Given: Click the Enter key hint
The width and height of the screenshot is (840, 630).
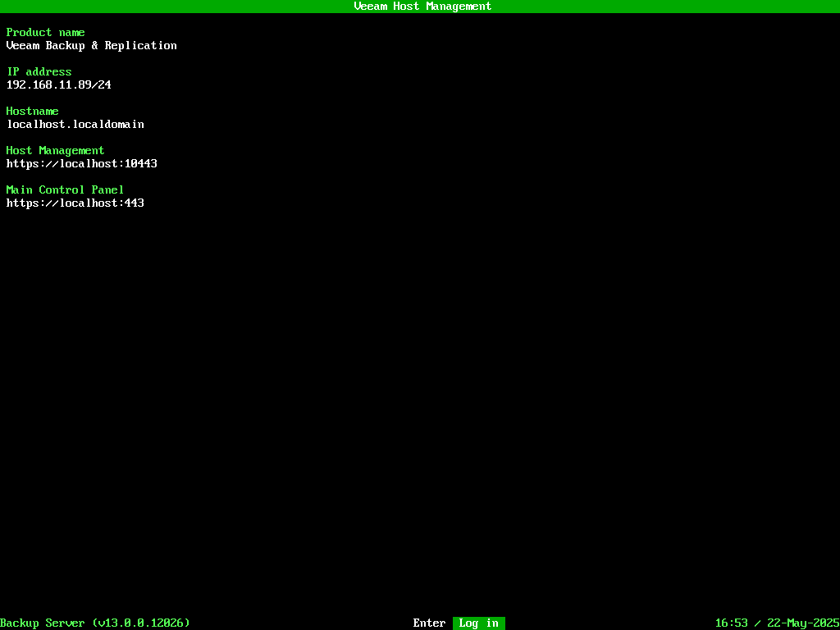Looking at the screenshot, I should [429, 623].
